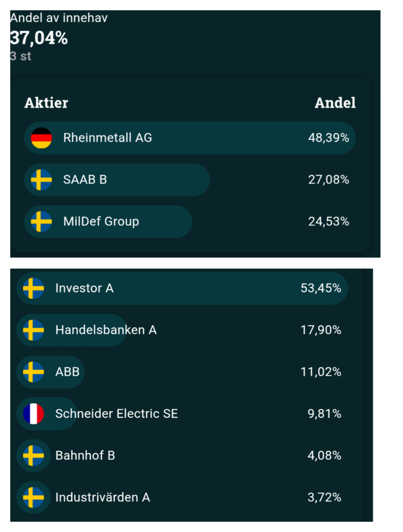Select the Schneider Electric SE name
403x532 pixels.
pos(117,414)
